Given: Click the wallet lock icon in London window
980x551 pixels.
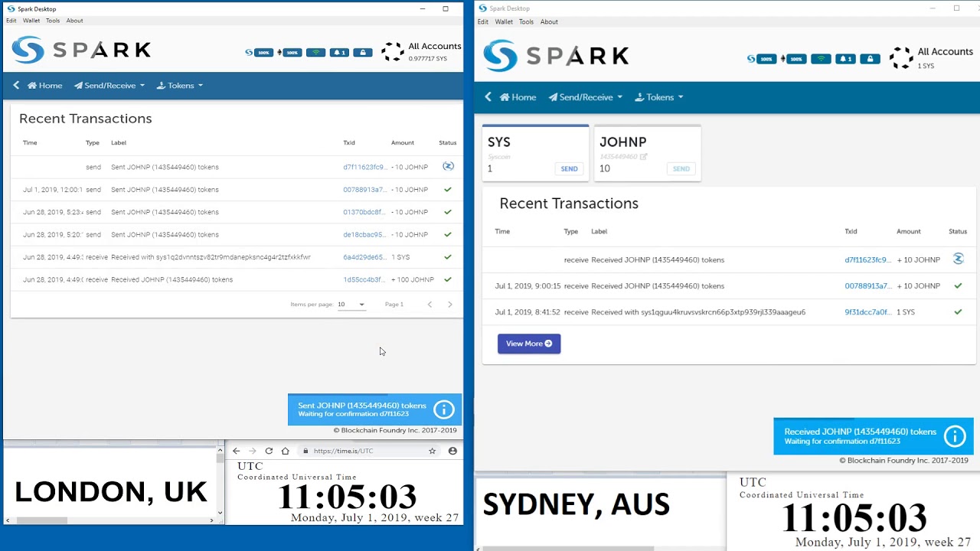Looking at the screenshot, I should pyautogui.click(x=363, y=53).
